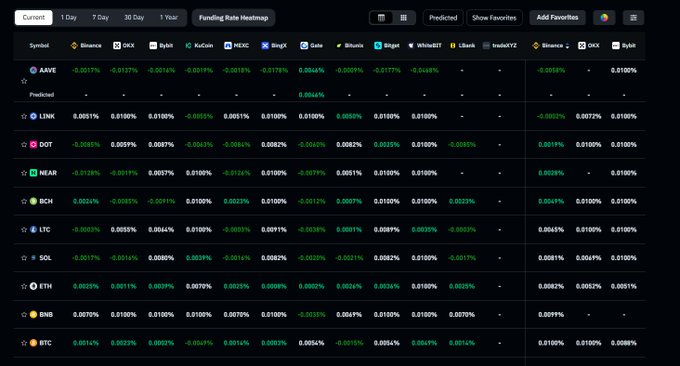Click the Add Favorites button

pos(557,17)
